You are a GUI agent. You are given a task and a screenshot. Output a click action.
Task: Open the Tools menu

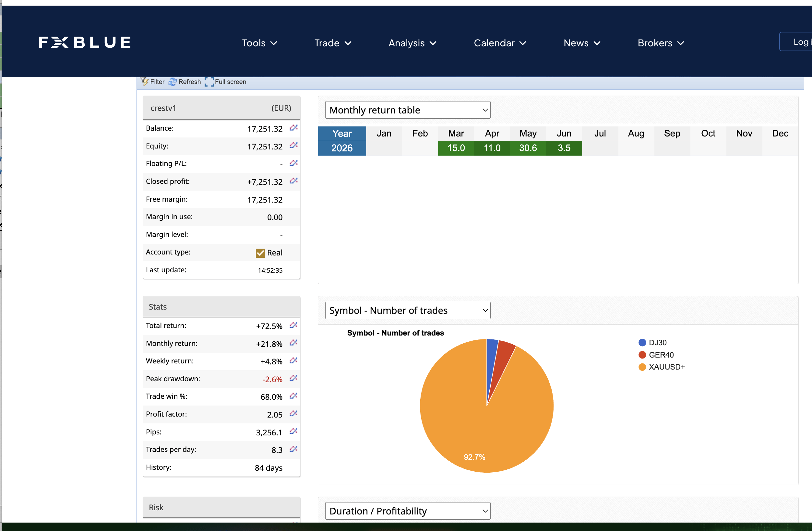click(259, 43)
